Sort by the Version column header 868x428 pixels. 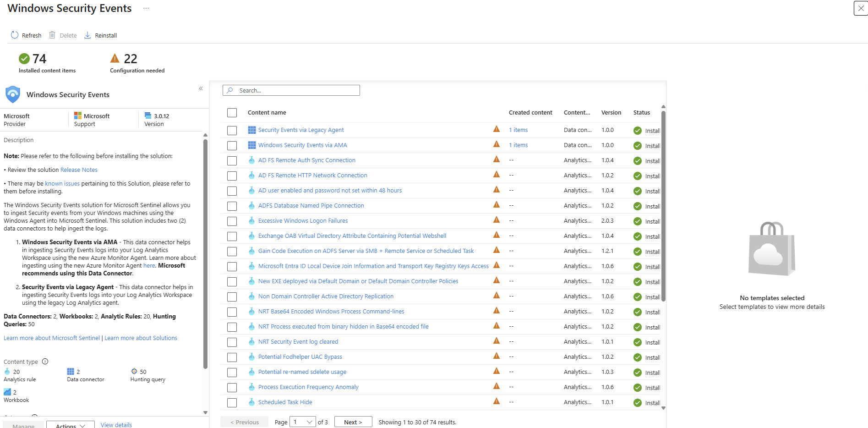tap(611, 113)
